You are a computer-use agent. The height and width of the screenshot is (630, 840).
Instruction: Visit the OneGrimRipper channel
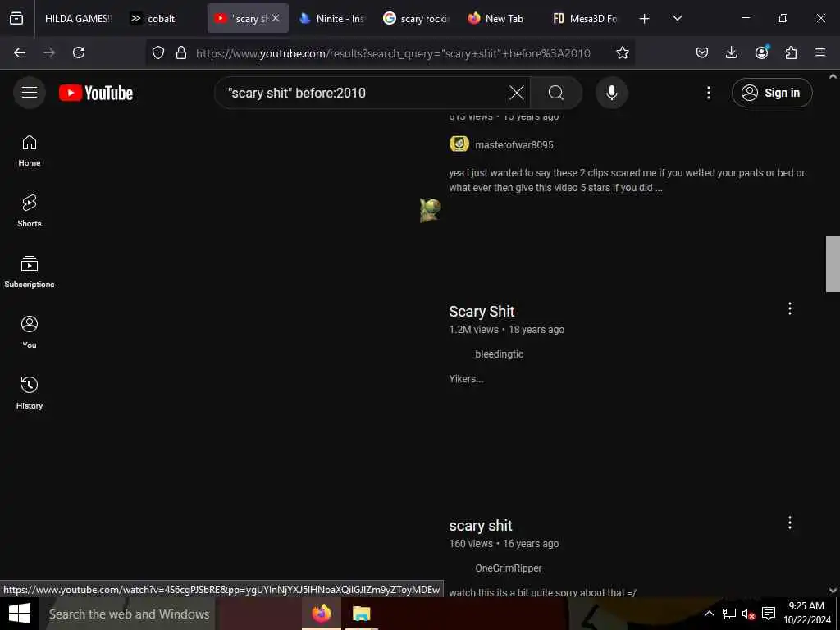click(x=508, y=568)
